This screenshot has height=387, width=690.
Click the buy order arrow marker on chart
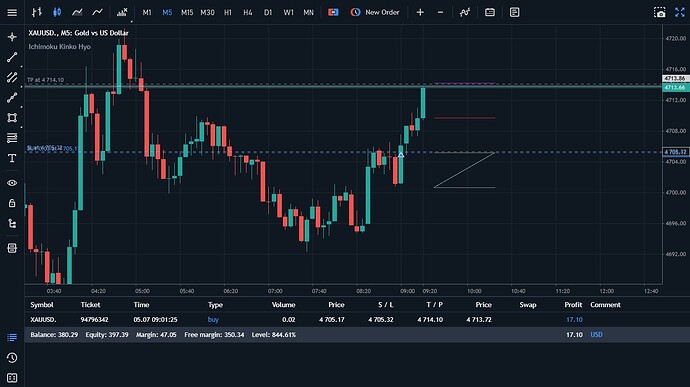pyautogui.click(x=401, y=155)
